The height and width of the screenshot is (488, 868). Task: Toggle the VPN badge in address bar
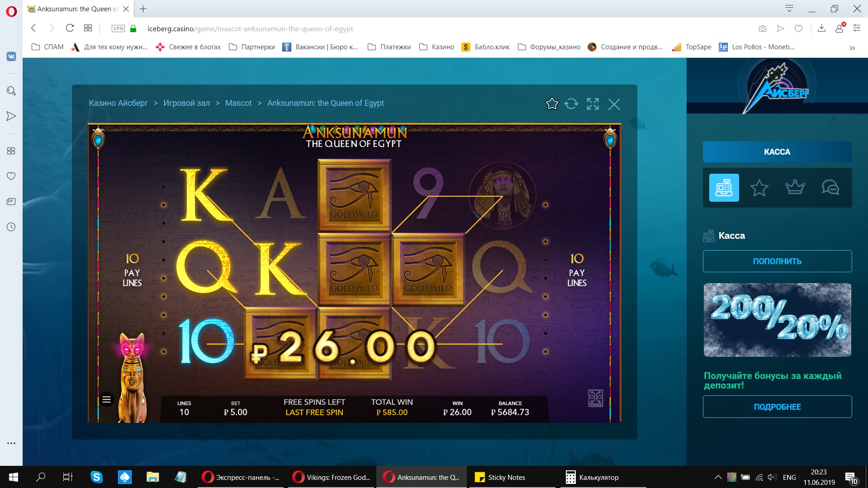[118, 28]
